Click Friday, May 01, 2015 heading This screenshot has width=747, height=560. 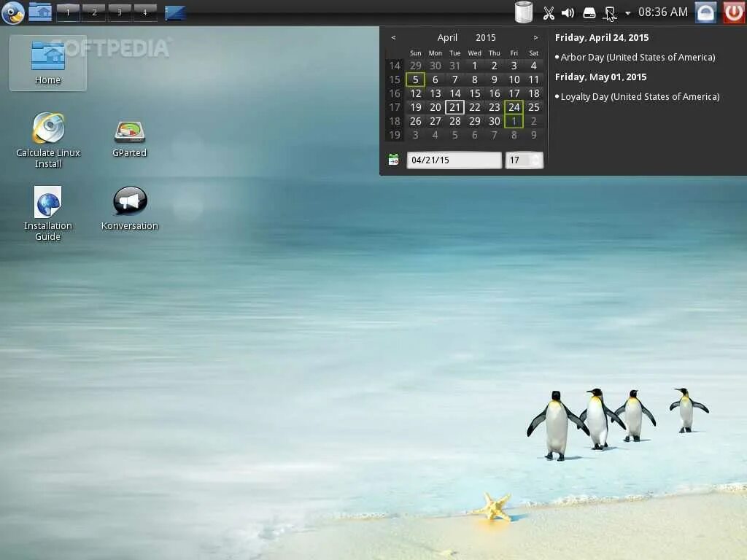(601, 77)
